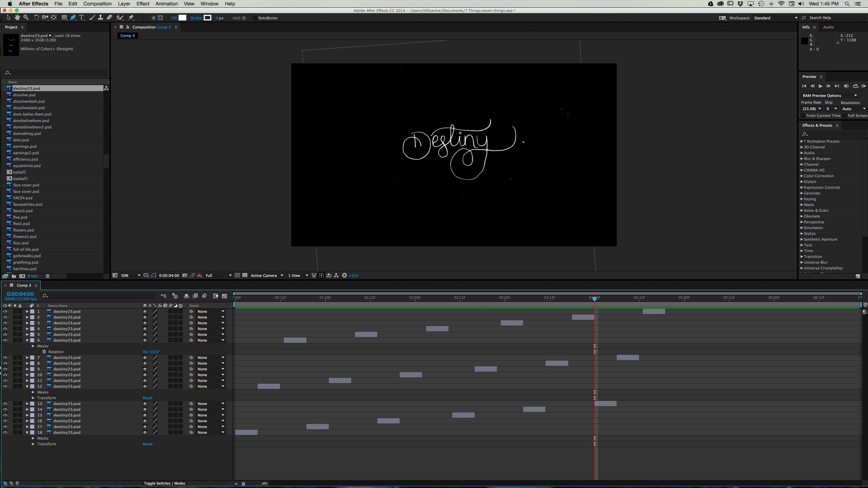Open the 50% magnification dropdown
This screenshot has height=488, width=868.
131,276
